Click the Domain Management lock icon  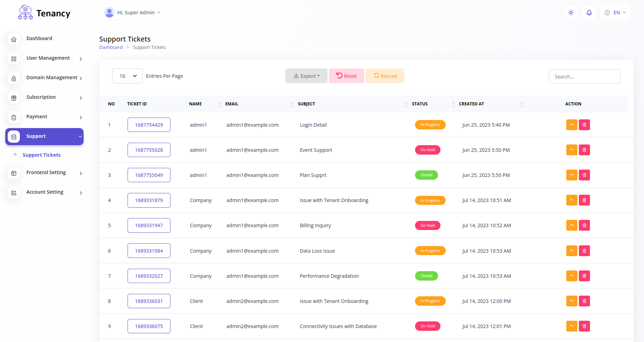pos(14,79)
